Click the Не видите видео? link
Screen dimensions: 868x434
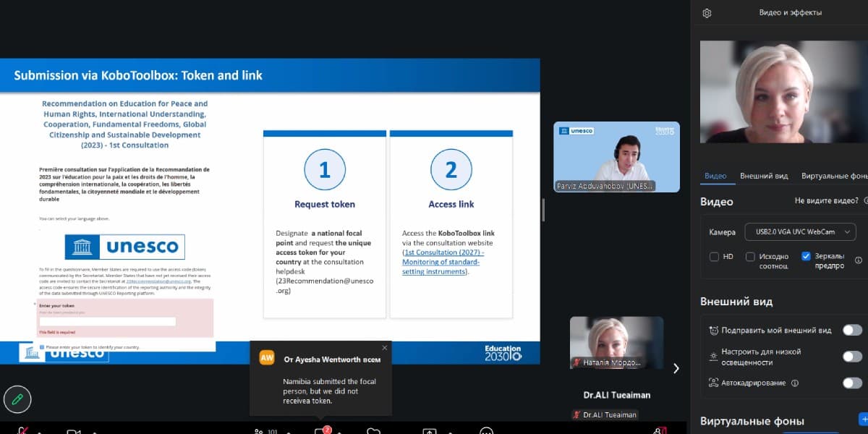(827, 201)
